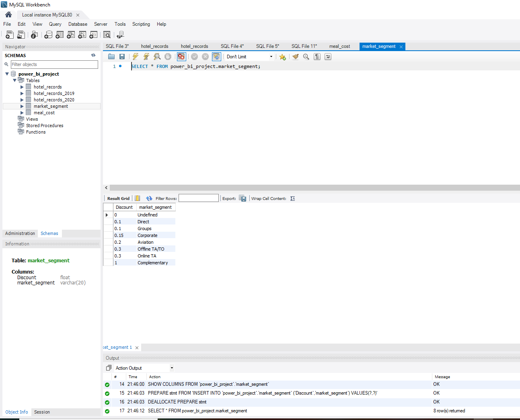Viewport: 520px width, 420px height.
Task: Open the Don't Limit row dropdown
Action: [x=271, y=56]
